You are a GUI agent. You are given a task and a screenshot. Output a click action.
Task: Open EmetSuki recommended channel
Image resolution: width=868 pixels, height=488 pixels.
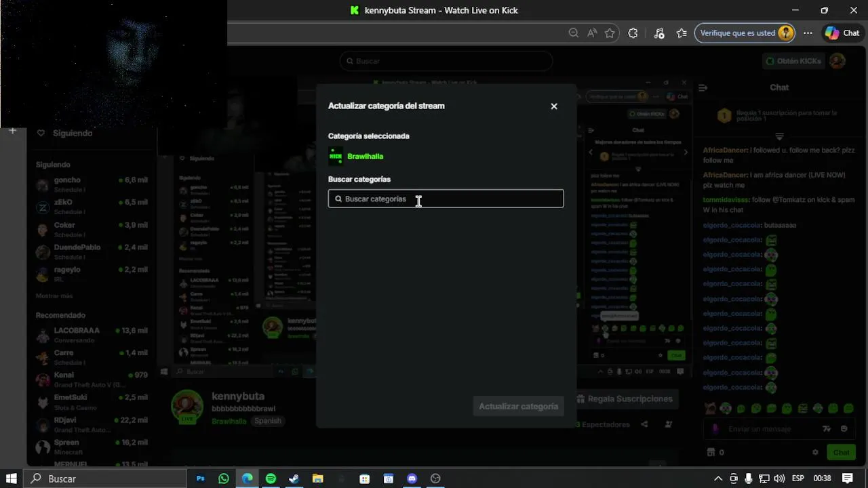(x=92, y=402)
